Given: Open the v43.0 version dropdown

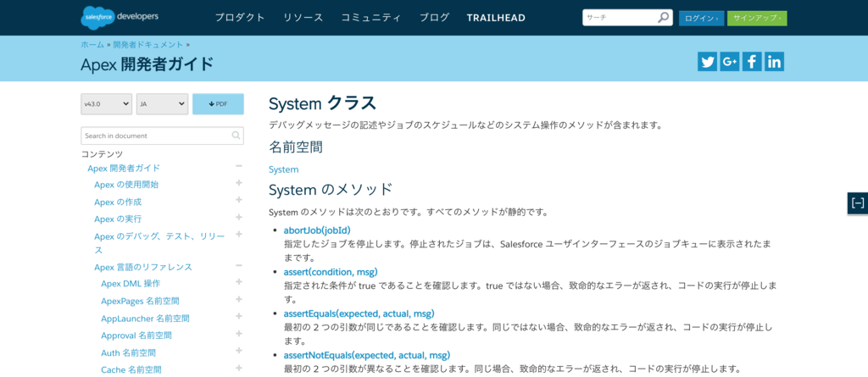Looking at the screenshot, I should [106, 104].
